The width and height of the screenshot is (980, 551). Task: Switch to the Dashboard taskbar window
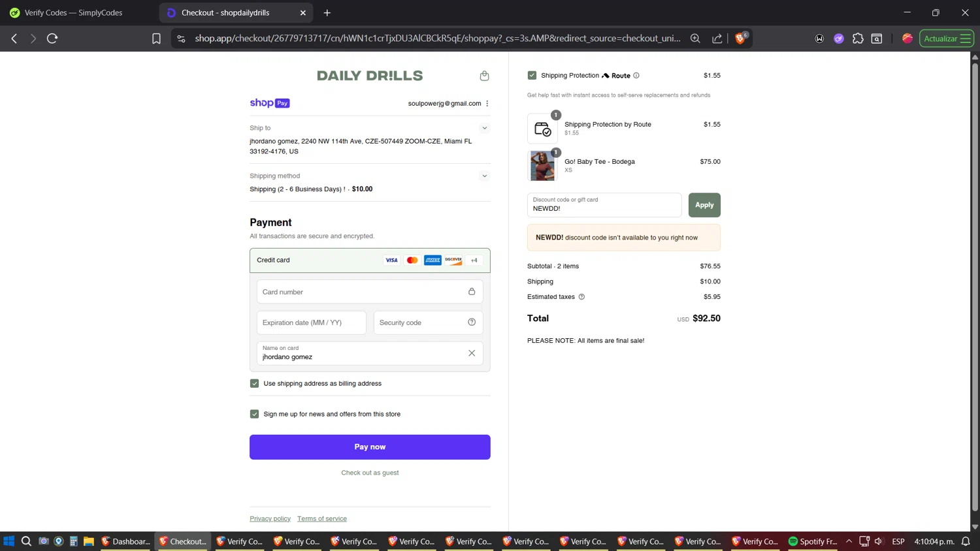click(126, 541)
